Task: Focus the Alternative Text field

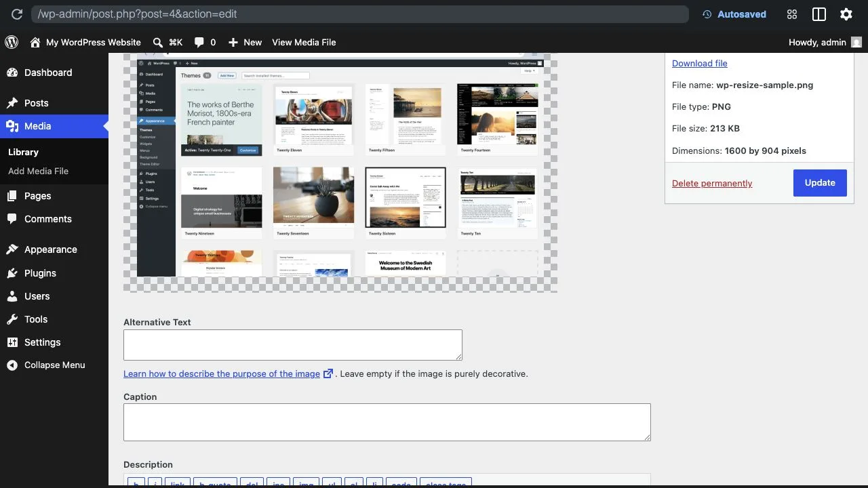Action: (293, 345)
